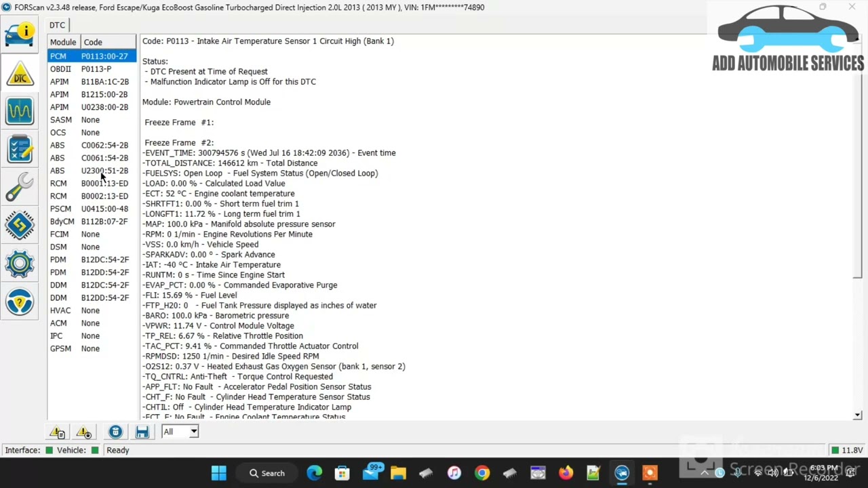Launch Firefox from the taskbar

point(566,473)
